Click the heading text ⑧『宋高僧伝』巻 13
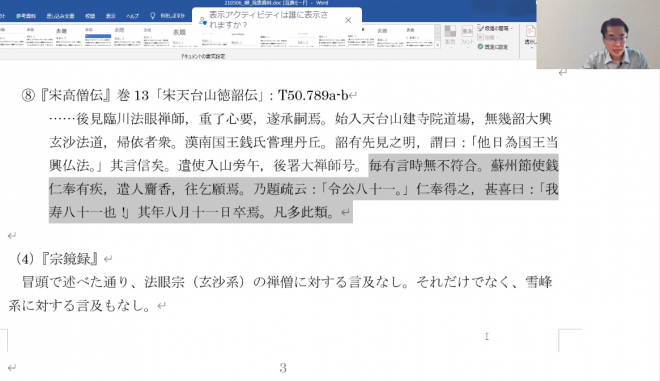This screenshot has width=660, height=381. [85, 96]
